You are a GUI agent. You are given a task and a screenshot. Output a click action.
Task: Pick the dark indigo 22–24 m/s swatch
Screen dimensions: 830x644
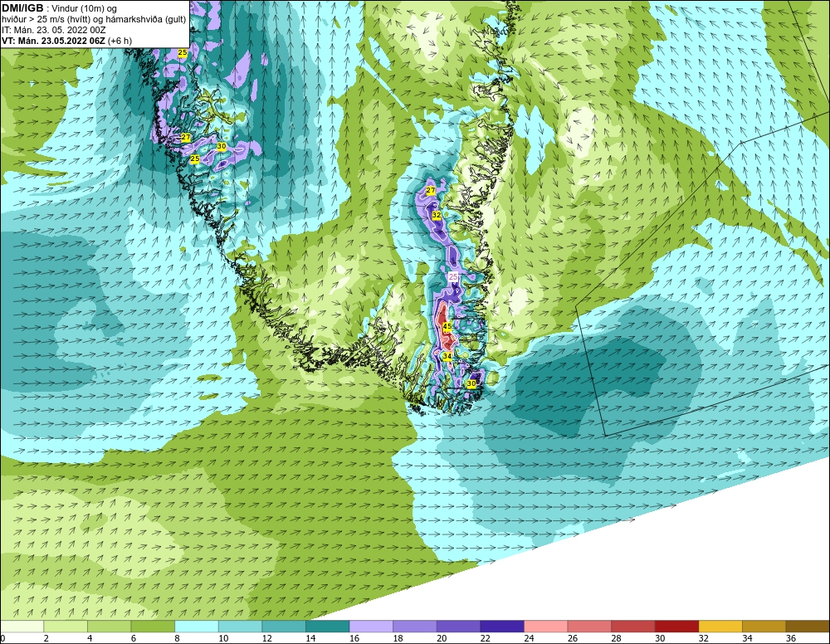coord(502,627)
